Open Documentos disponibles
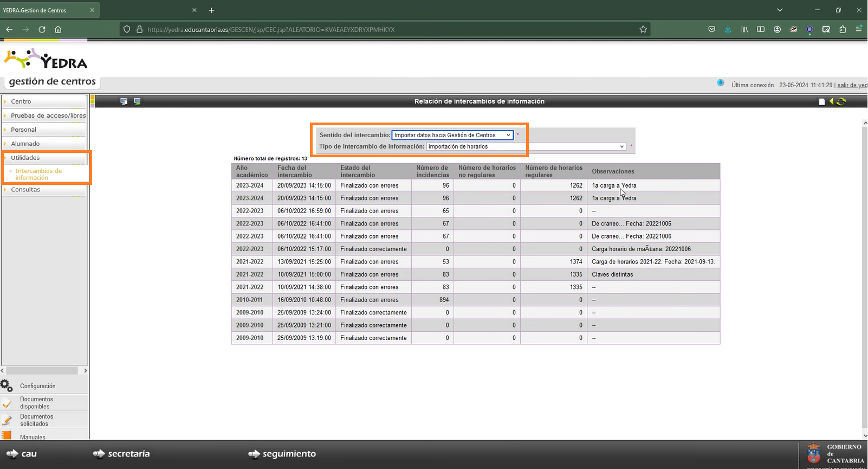The image size is (868, 469). point(37,403)
